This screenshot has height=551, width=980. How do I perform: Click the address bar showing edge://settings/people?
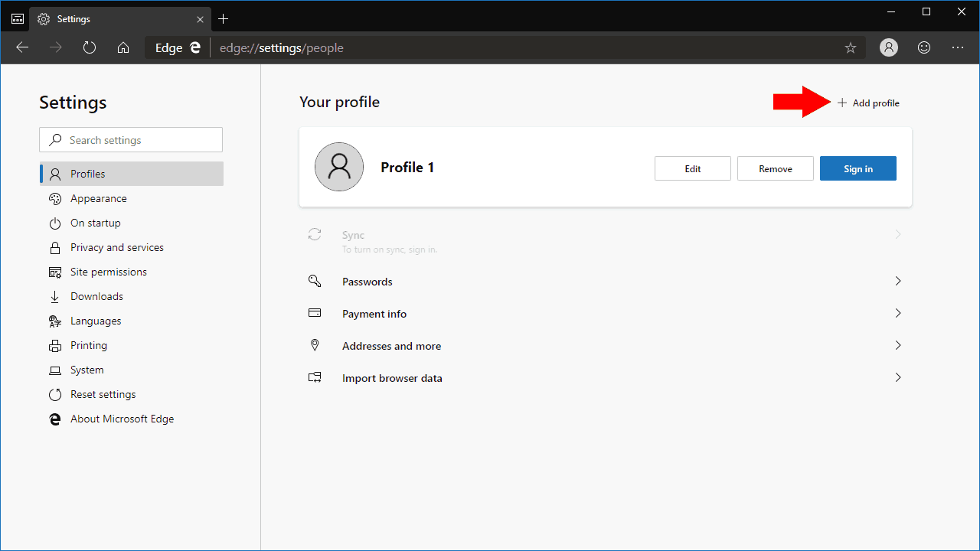click(505, 47)
